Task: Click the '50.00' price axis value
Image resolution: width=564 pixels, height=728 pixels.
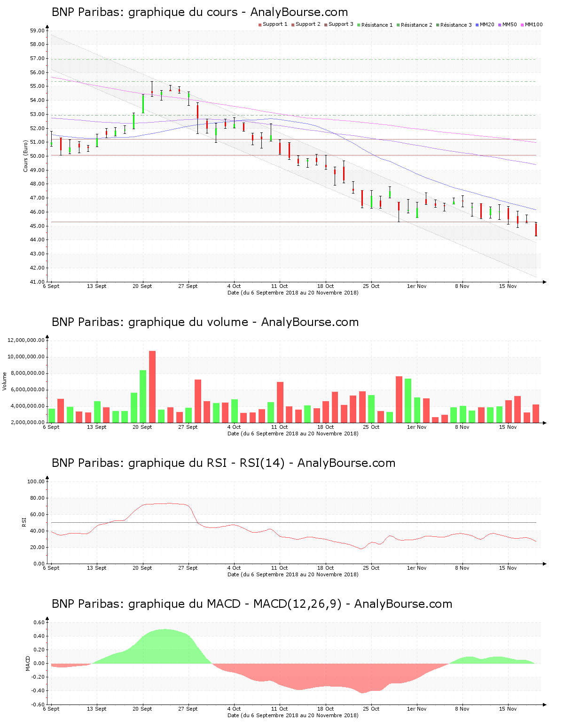Action: click(37, 156)
